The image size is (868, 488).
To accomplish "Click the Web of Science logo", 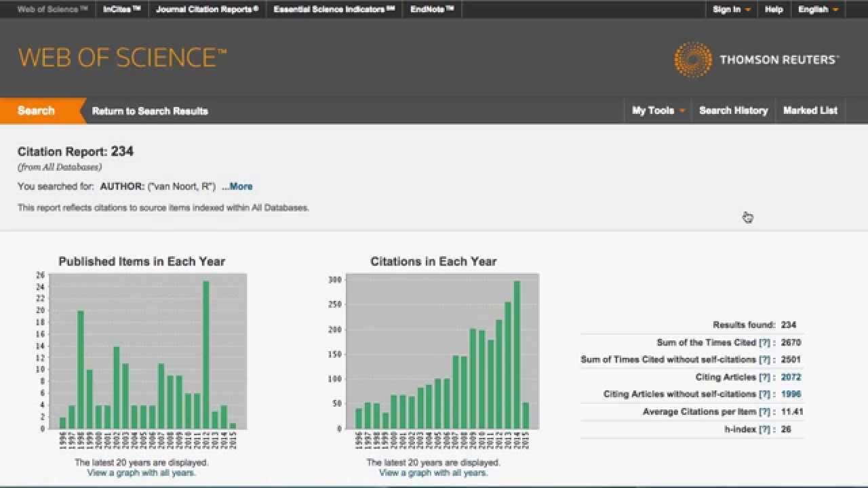I will pos(122,58).
